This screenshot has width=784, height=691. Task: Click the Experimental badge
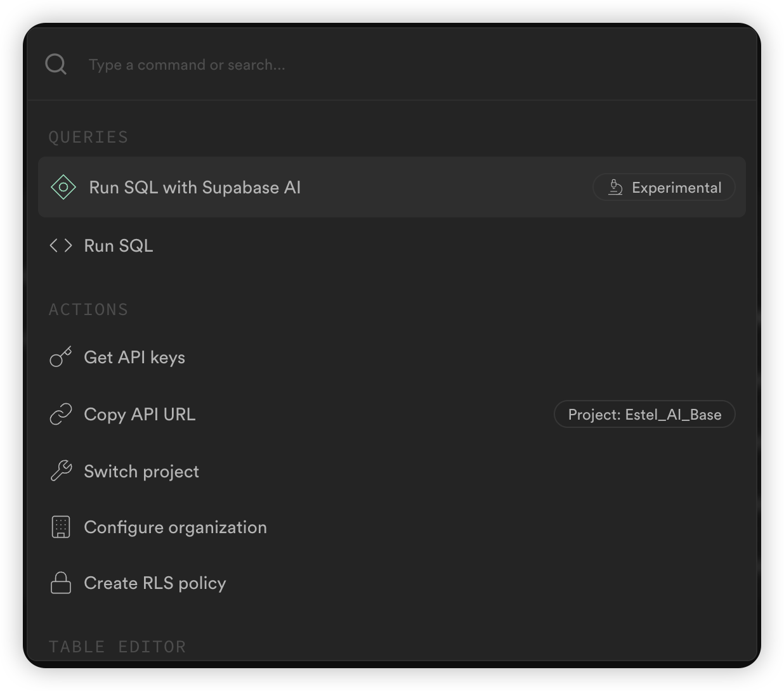[663, 188]
